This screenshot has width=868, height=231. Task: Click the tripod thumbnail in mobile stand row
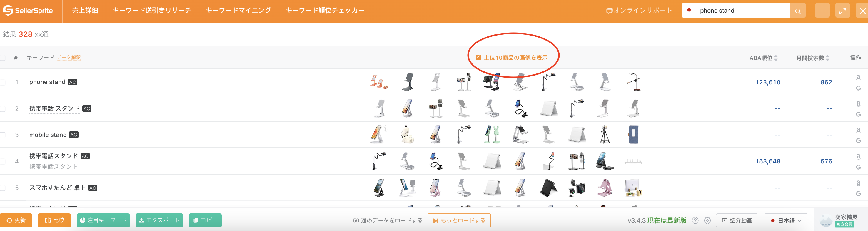click(x=605, y=134)
